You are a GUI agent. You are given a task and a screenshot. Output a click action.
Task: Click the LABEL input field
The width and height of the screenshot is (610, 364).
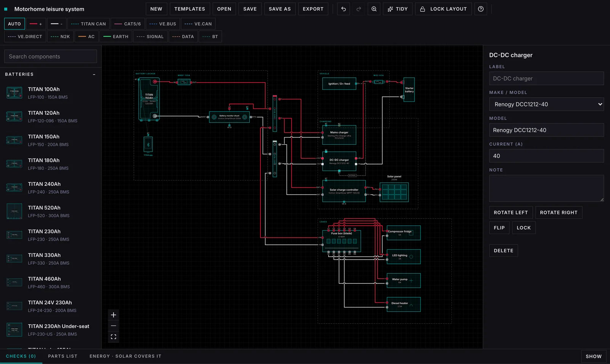click(x=546, y=78)
